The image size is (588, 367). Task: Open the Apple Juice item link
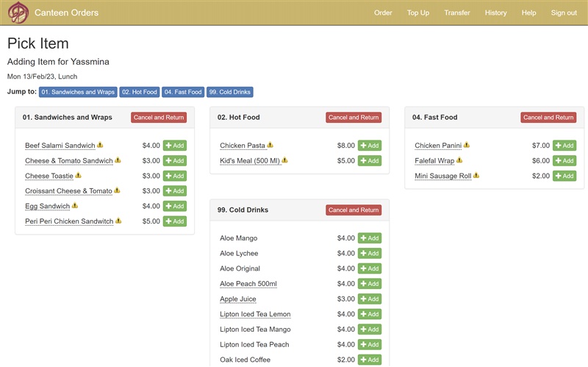[237, 299]
